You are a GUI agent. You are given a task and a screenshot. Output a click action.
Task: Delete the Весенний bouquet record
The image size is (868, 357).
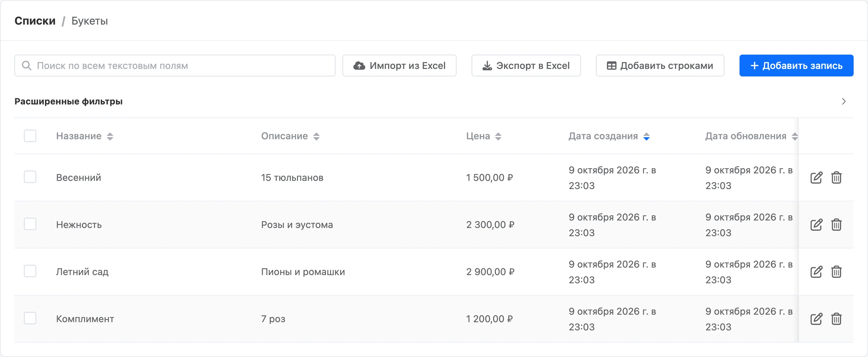(x=836, y=177)
